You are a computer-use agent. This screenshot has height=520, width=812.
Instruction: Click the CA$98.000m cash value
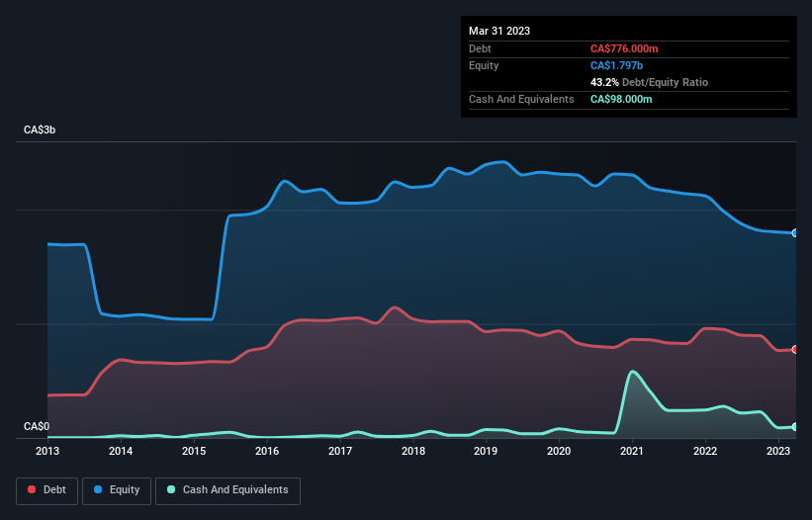tap(621, 99)
